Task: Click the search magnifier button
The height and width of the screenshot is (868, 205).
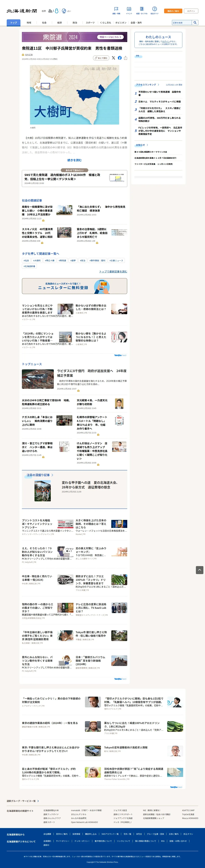Action: click(x=195, y=23)
